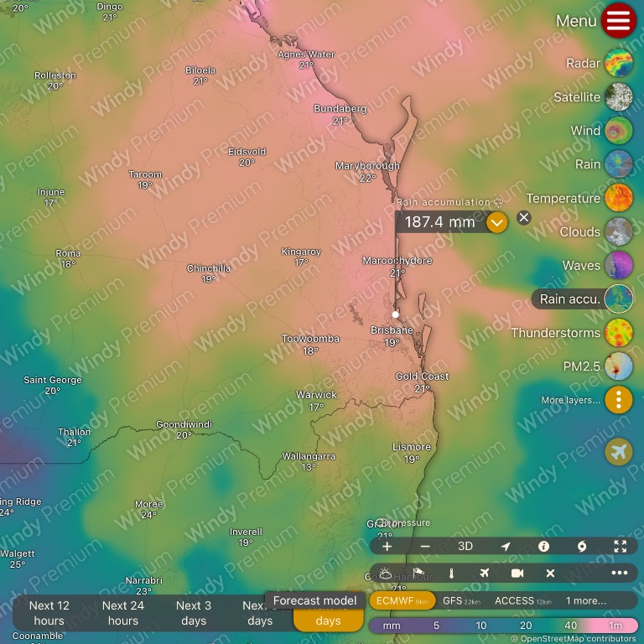This screenshot has width=644, height=644.
Task: Expand '1 more...' forecast models
Action: click(585, 601)
